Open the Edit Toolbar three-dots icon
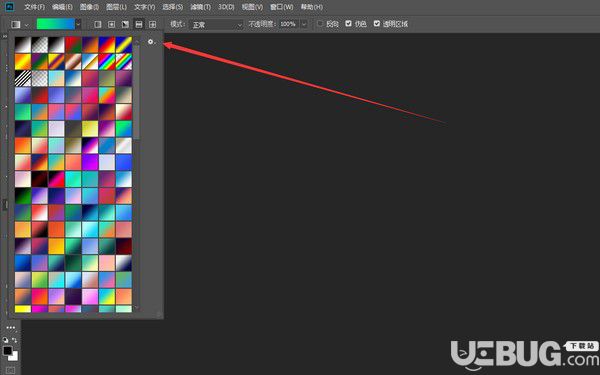 click(10, 328)
